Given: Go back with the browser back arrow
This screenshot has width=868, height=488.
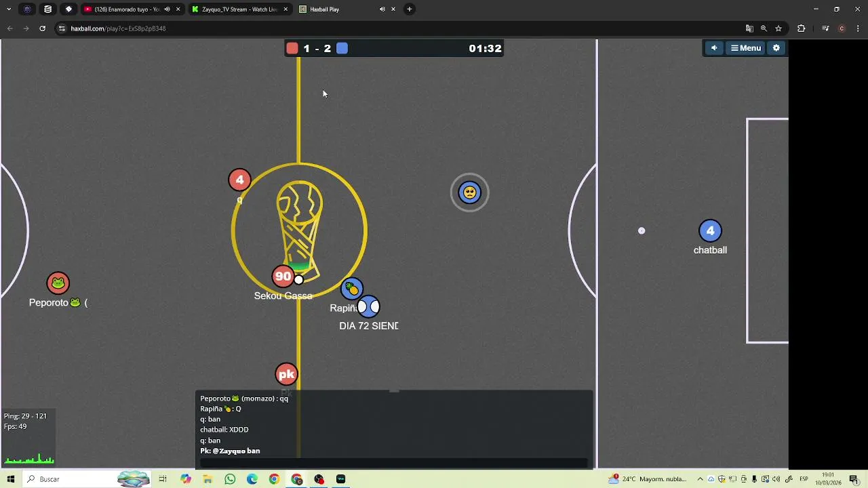Looking at the screenshot, I should point(9,28).
